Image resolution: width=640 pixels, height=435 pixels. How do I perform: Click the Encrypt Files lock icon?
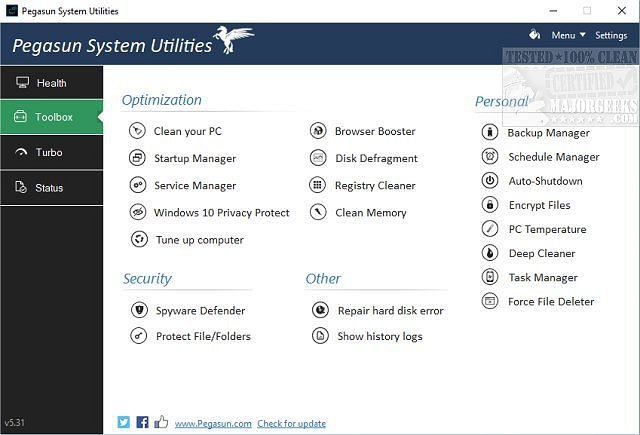click(x=490, y=205)
